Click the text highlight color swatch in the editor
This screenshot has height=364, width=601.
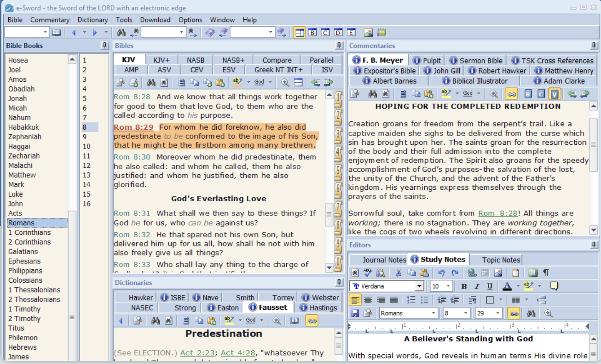coord(528,286)
